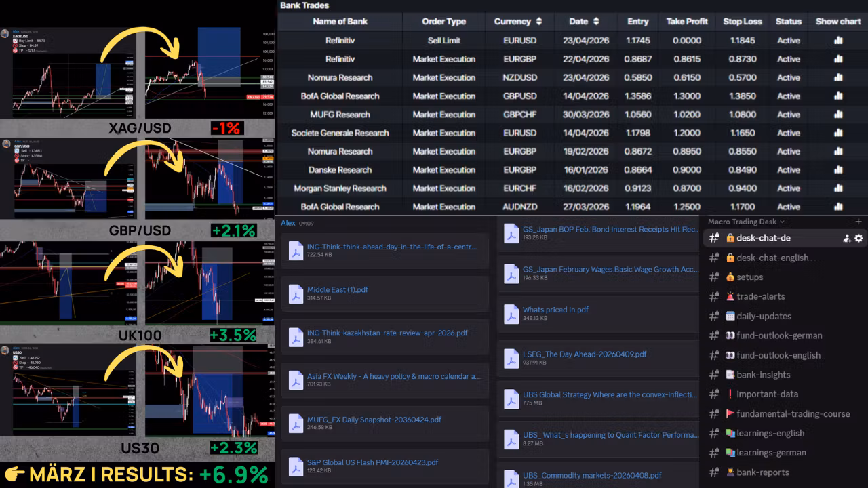
Task: Open the Whats priced in.pdf link
Action: click(555, 310)
